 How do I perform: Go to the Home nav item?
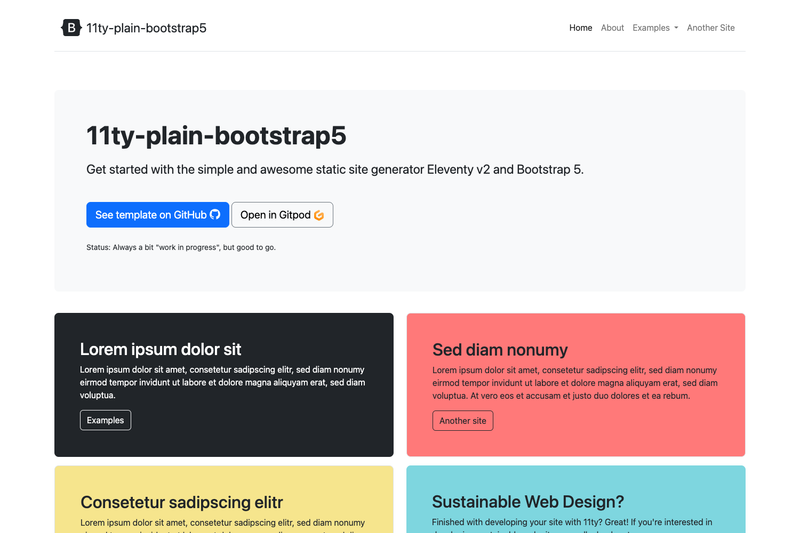click(581, 28)
